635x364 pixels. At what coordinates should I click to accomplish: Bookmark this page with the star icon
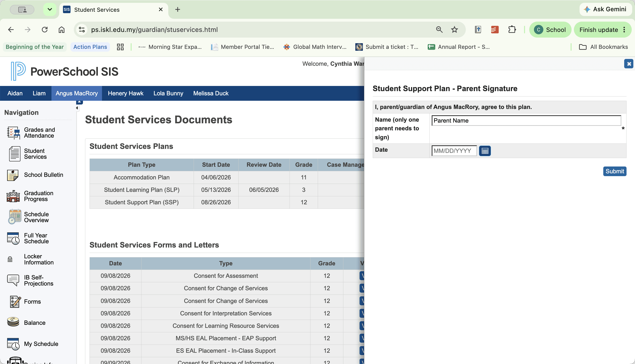[x=455, y=30]
